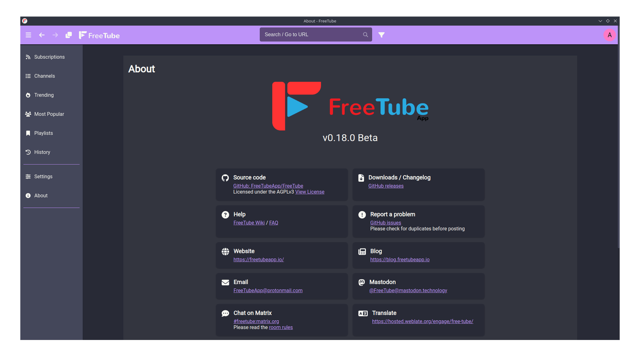640x364 pixels.
Task: Open your Playlists
Action: pos(43,133)
